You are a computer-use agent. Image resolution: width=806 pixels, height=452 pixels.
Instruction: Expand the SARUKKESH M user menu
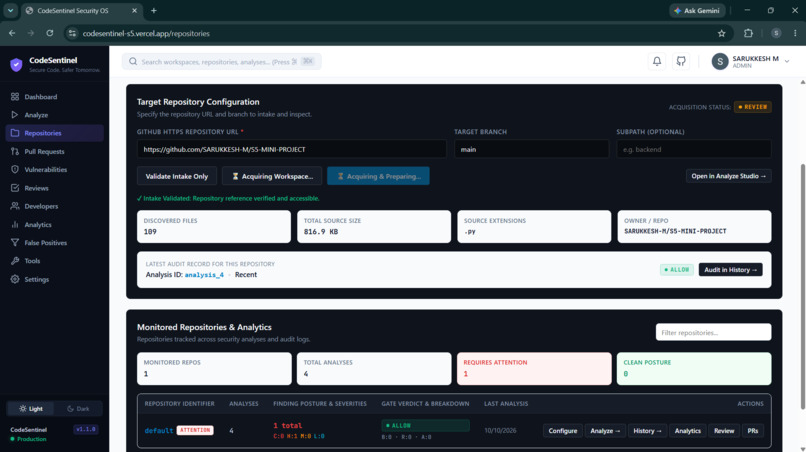point(786,62)
